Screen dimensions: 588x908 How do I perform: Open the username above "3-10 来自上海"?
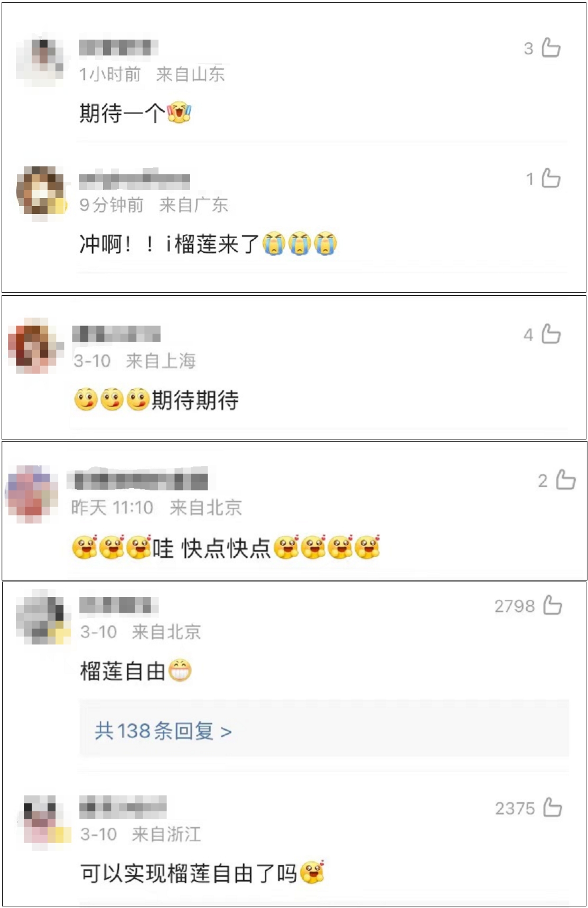(x=116, y=334)
